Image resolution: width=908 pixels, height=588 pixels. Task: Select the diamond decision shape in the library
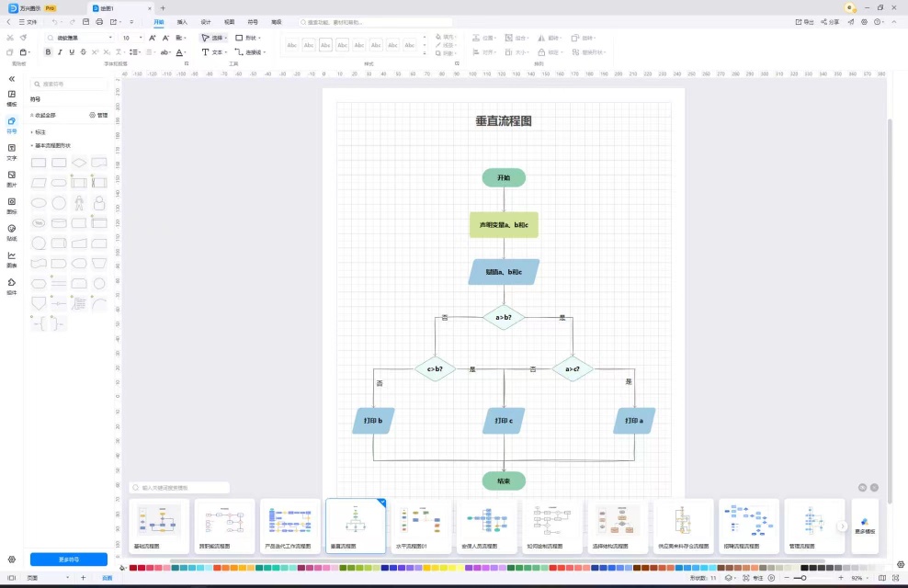click(x=79, y=163)
